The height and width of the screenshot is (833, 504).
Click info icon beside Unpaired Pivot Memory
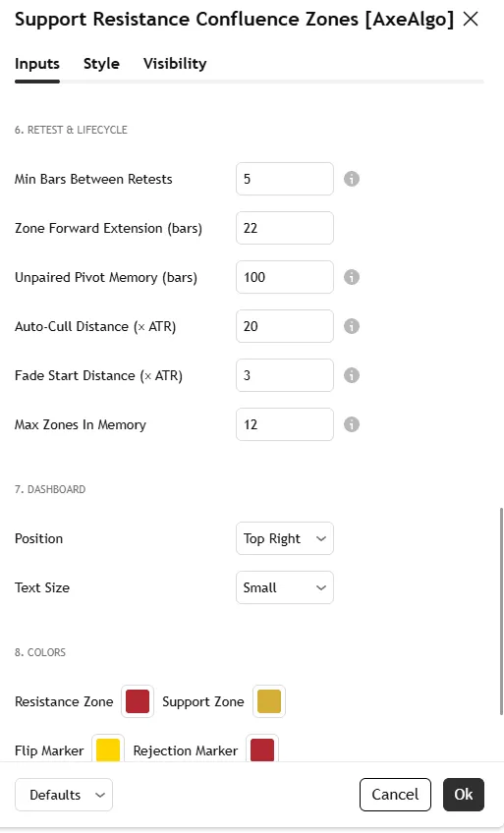352,277
